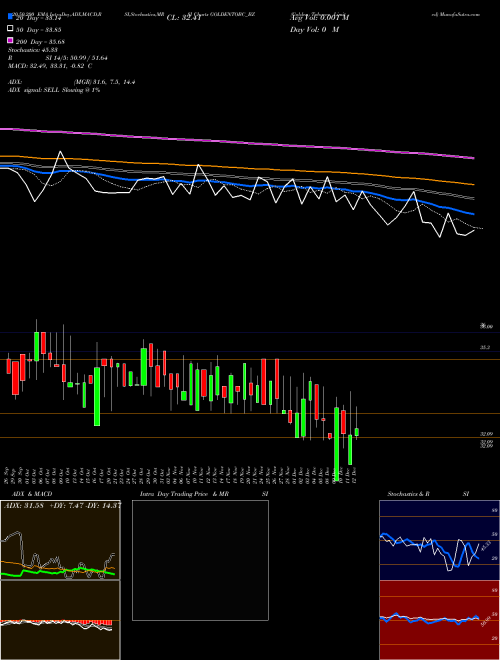This screenshot has height=660, width=500.
Task: Select the '200 Day = 35.68' legend text
Action: click(40, 42)
